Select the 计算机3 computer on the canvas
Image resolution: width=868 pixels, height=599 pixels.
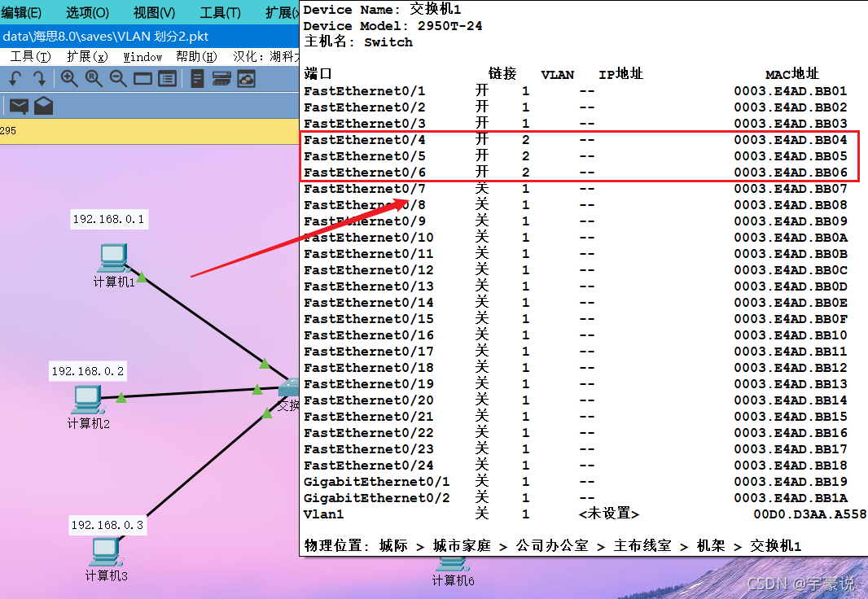[104, 553]
